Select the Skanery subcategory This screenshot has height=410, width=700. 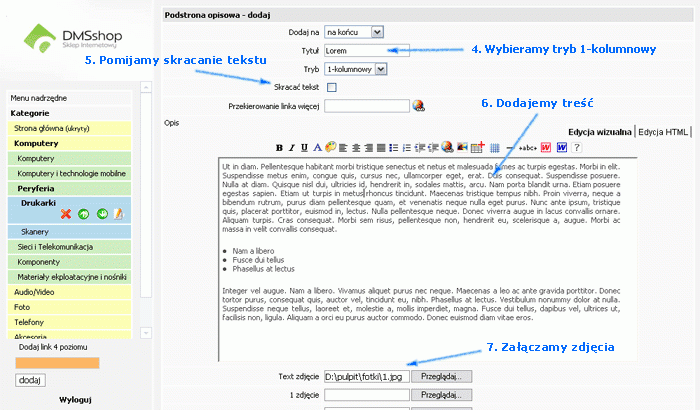70,232
